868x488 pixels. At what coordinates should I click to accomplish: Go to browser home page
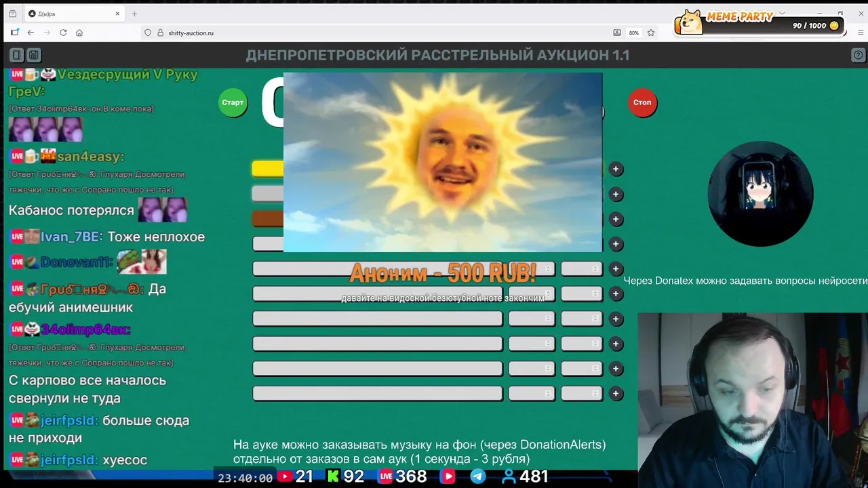coord(79,33)
